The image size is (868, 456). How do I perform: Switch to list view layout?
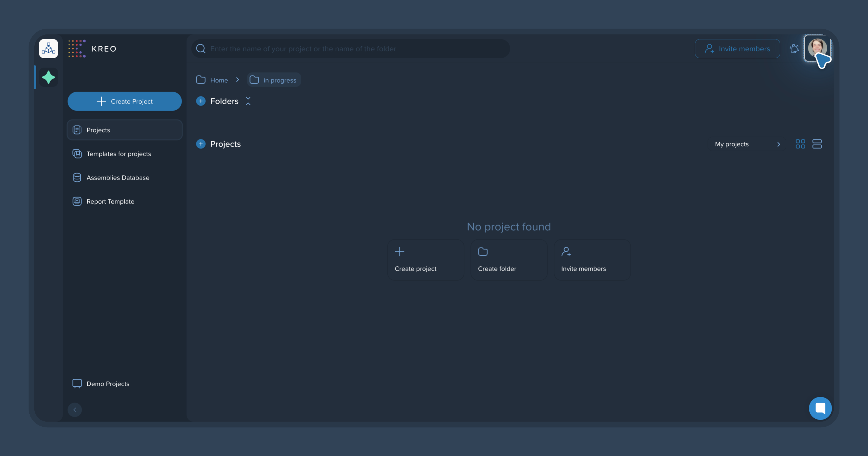pos(817,144)
